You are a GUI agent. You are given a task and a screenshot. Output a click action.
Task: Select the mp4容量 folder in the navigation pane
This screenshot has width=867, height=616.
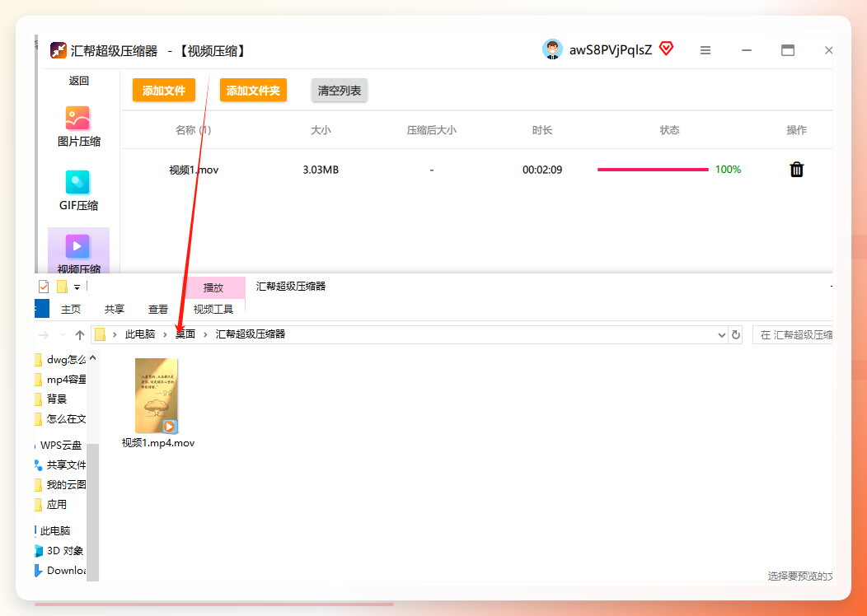(x=60, y=380)
